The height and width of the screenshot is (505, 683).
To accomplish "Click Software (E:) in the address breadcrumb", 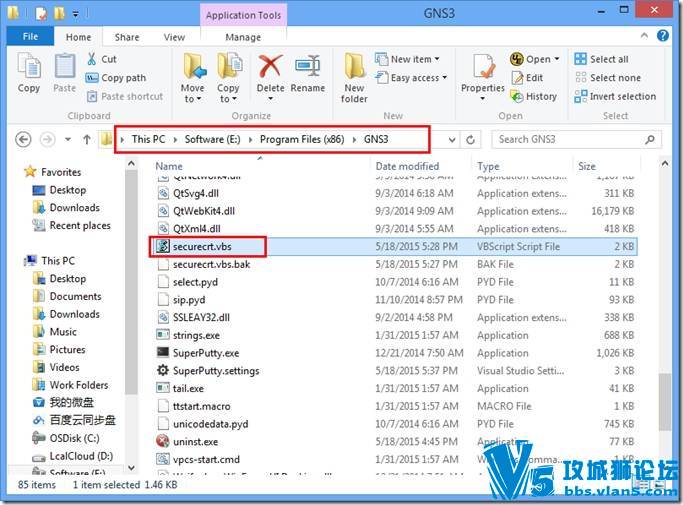I will 212,139.
